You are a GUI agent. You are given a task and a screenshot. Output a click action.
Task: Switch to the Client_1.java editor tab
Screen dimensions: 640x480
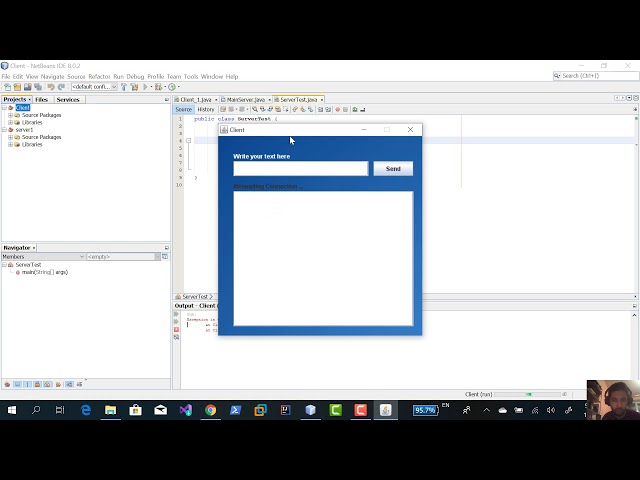[196, 100]
